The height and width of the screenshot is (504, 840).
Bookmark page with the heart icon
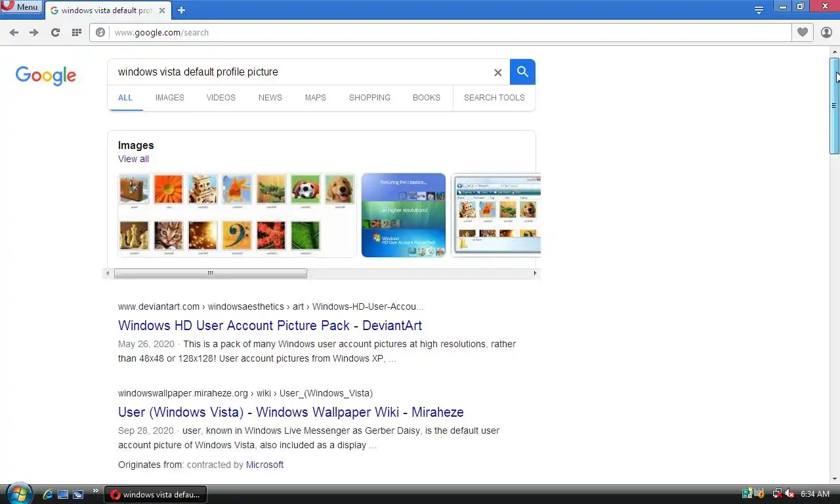pos(802,32)
